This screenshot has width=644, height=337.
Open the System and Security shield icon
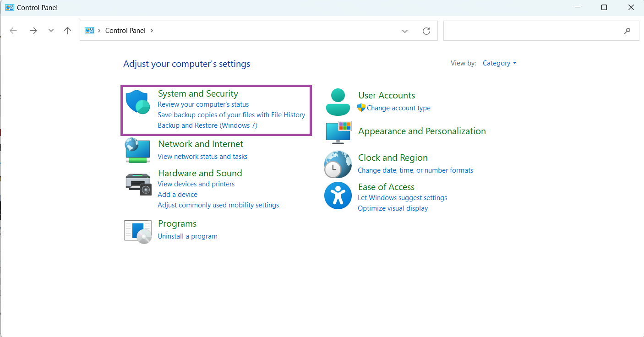138,102
